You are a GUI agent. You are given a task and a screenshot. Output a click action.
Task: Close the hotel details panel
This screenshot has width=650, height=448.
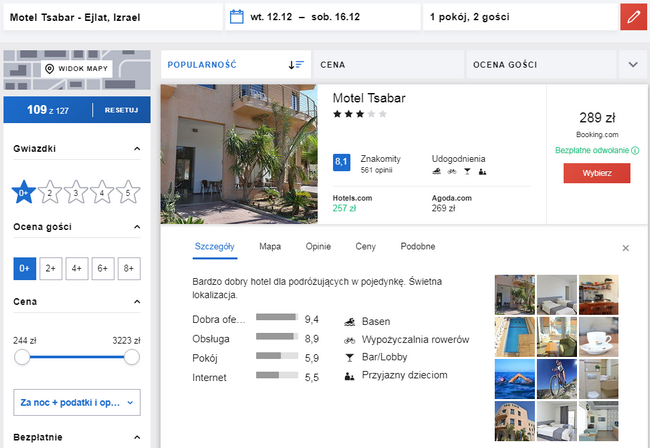tap(626, 247)
